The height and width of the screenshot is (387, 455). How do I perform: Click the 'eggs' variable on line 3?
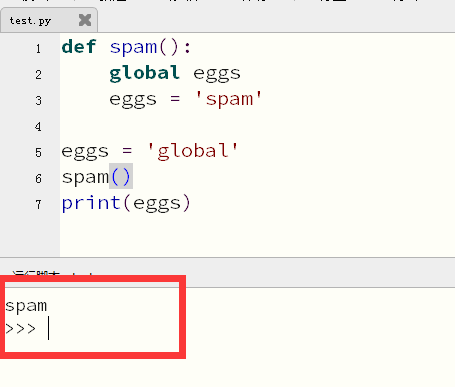pyautogui.click(x=133, y=100)
